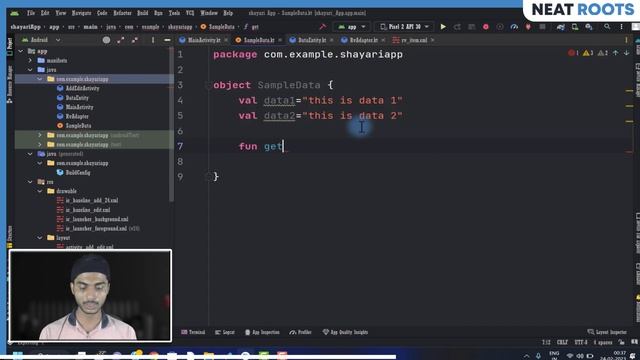Click the yellow warning count indicator
Image resolution: width=640 pixels, height=360 pixels.
(x=588, y=53)
